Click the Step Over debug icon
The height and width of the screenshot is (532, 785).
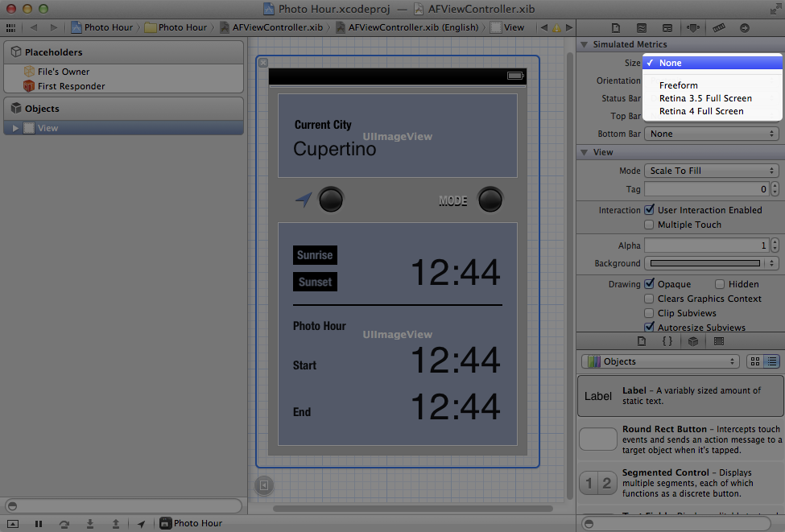coord(64,523)
